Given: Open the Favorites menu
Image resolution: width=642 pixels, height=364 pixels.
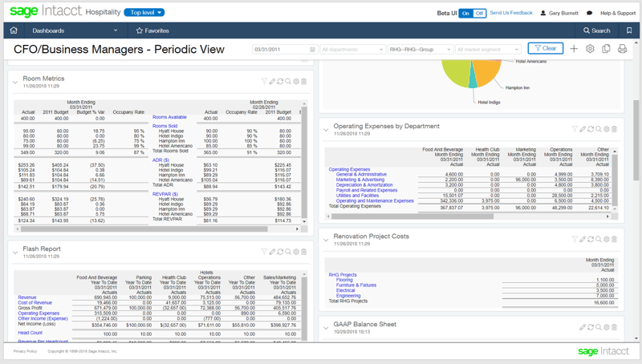Looking at the screenshot, I should click(x=152, y=30).
